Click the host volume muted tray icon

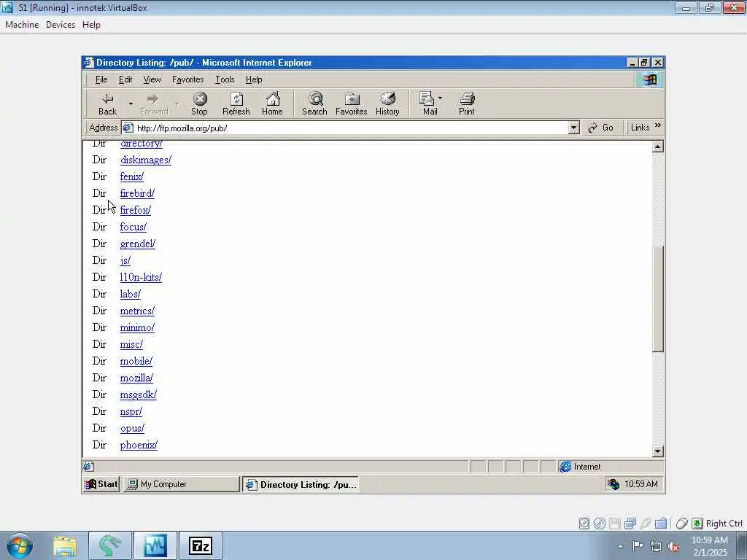click(x=673, y=546)
